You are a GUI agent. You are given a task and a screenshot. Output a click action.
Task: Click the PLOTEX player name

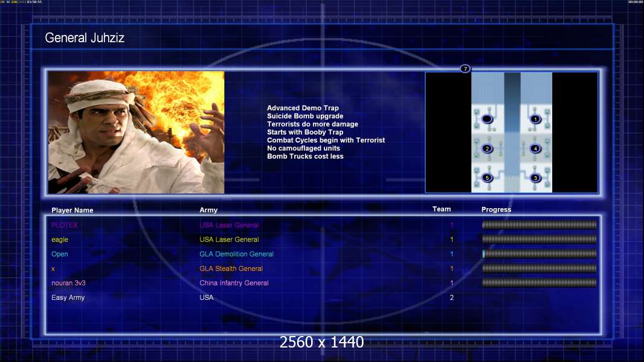[65, 225]
